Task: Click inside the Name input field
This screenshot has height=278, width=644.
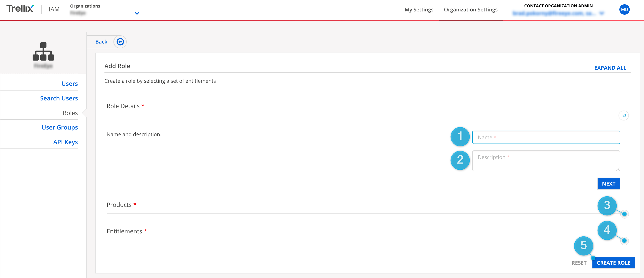Action: click(x=546, y=137)
